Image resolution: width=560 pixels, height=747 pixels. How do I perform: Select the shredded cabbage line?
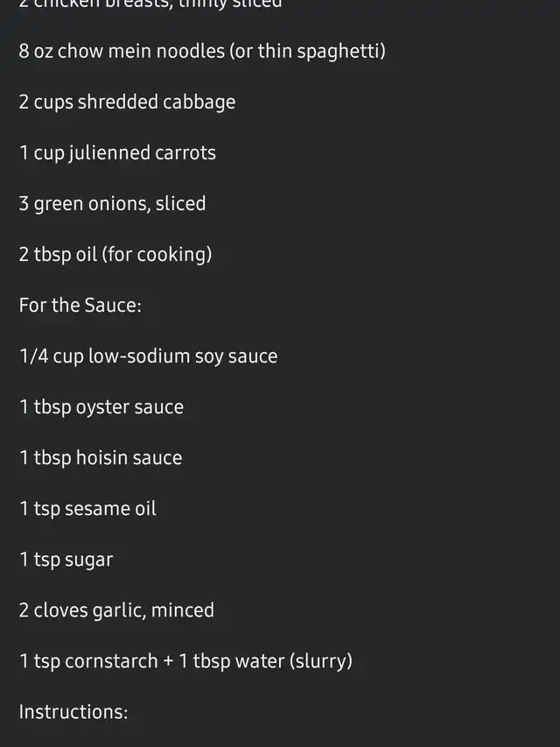(127, 102)
